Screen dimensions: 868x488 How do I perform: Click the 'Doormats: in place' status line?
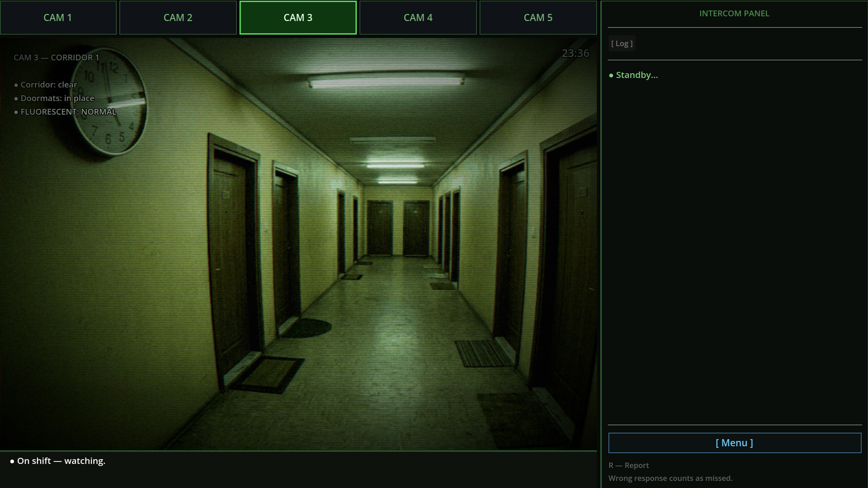[x=54, y=98]
